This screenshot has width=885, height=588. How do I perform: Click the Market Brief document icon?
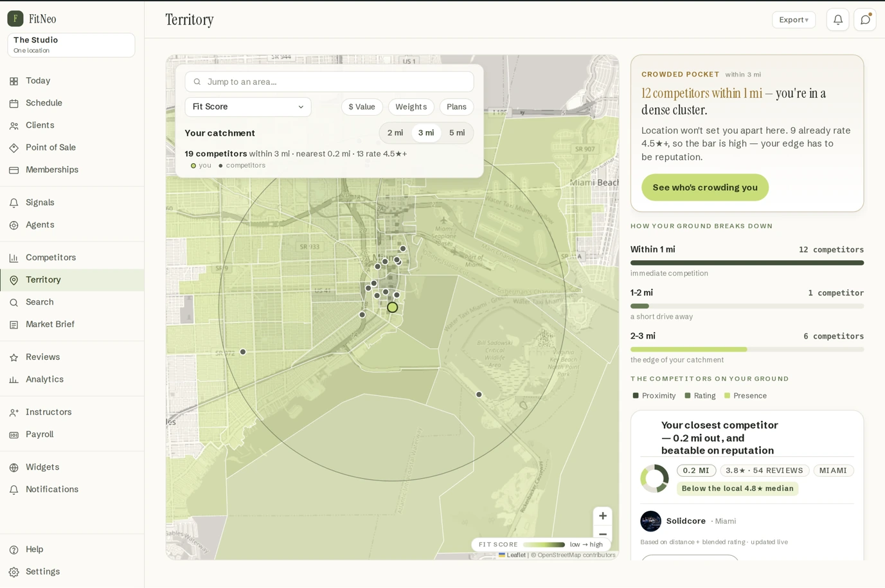(x=14, y=325)
